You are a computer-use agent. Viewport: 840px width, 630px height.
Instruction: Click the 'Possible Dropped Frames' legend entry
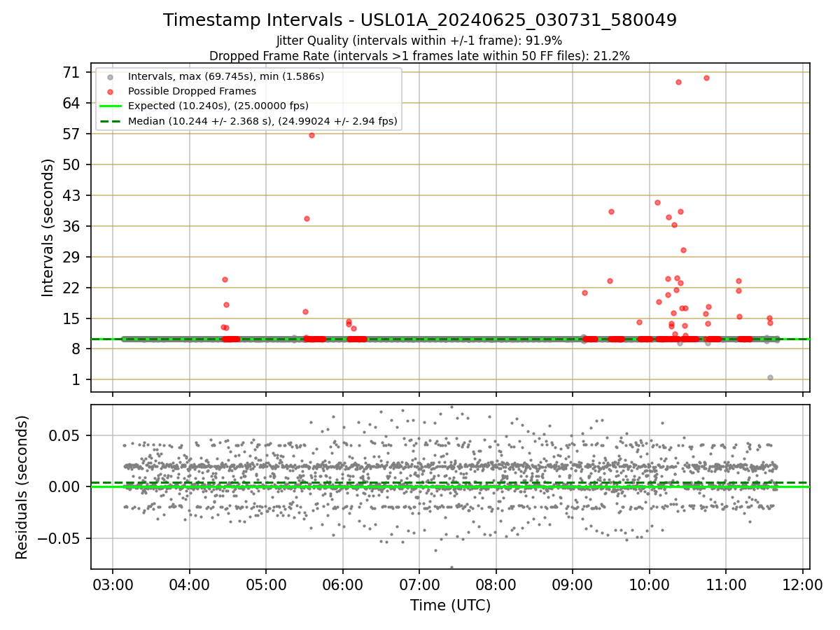point(192,91)
